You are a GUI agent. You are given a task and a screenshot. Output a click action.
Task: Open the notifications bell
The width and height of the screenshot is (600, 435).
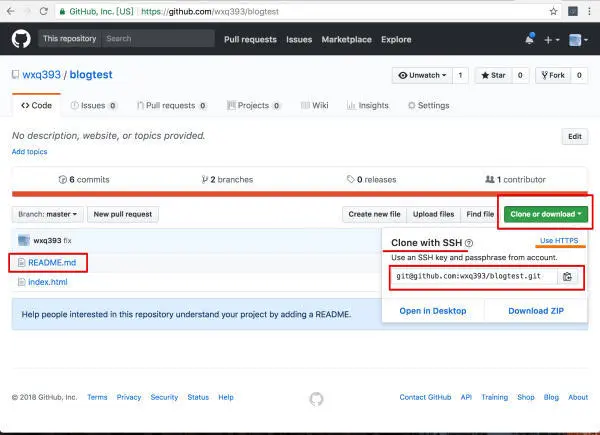click(x=530, y=39)
